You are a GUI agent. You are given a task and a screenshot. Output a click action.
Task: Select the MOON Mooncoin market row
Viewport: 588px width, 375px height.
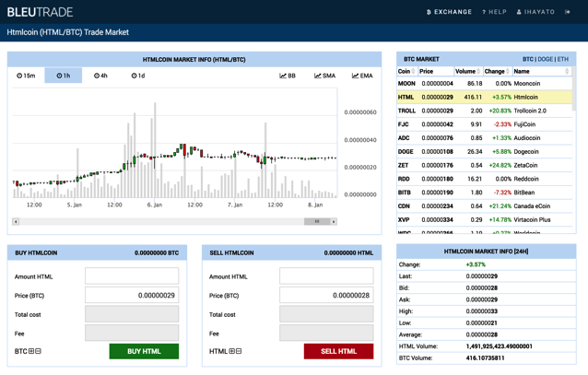pyautogui.click(x=485, y=83)
